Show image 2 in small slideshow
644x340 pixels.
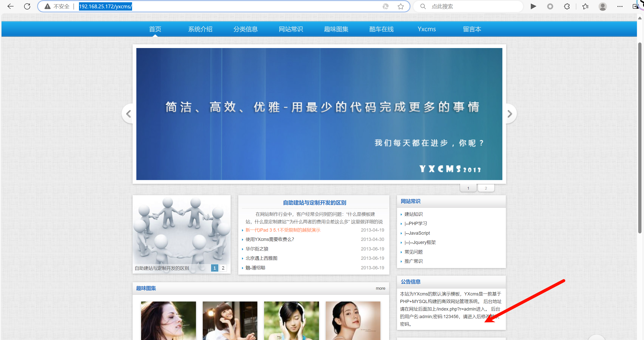223,268
